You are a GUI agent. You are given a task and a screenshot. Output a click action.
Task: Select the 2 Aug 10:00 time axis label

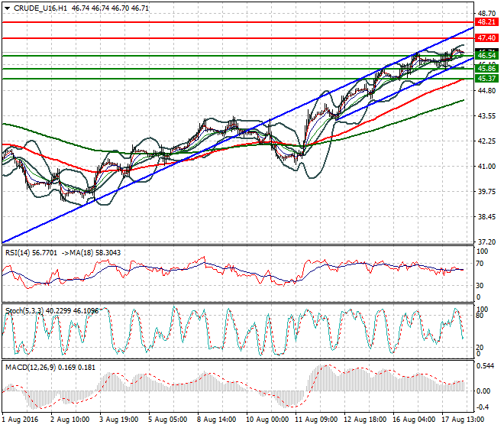(x=69, y=420)
